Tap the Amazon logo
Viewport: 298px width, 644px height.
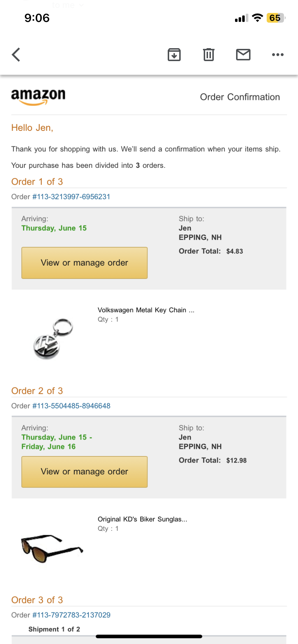coord(38,97)
